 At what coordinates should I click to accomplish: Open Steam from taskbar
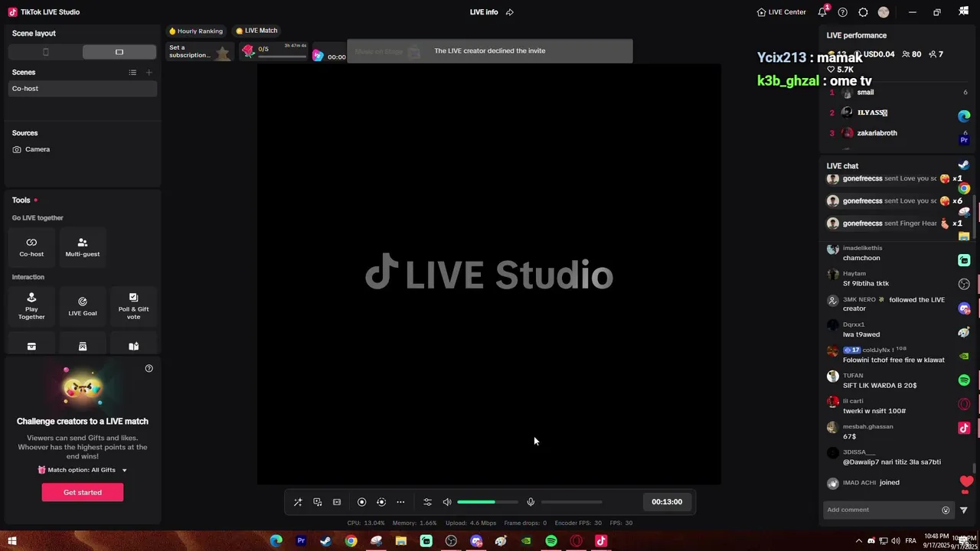326,541
